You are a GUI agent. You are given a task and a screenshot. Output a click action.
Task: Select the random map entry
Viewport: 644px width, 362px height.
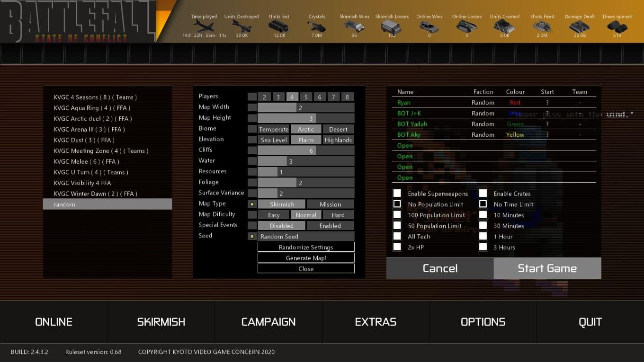pyautogui.click(x=107, y=204)
